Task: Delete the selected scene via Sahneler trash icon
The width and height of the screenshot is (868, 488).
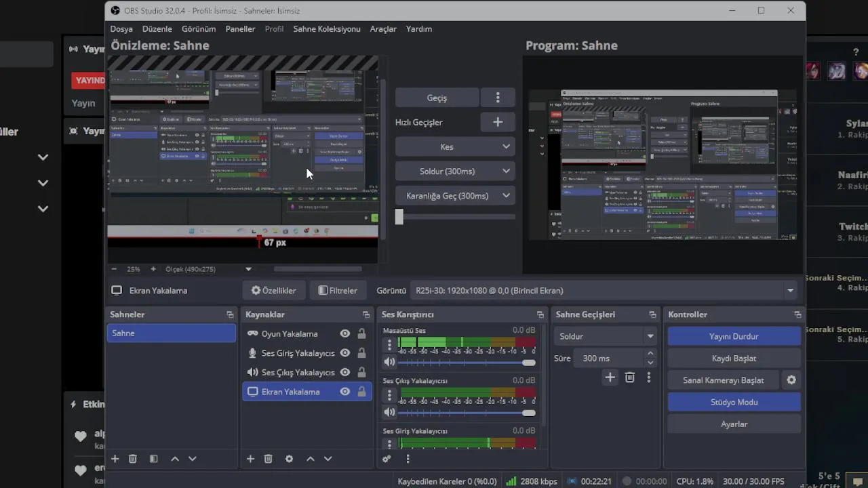Action: click(133, 459)
